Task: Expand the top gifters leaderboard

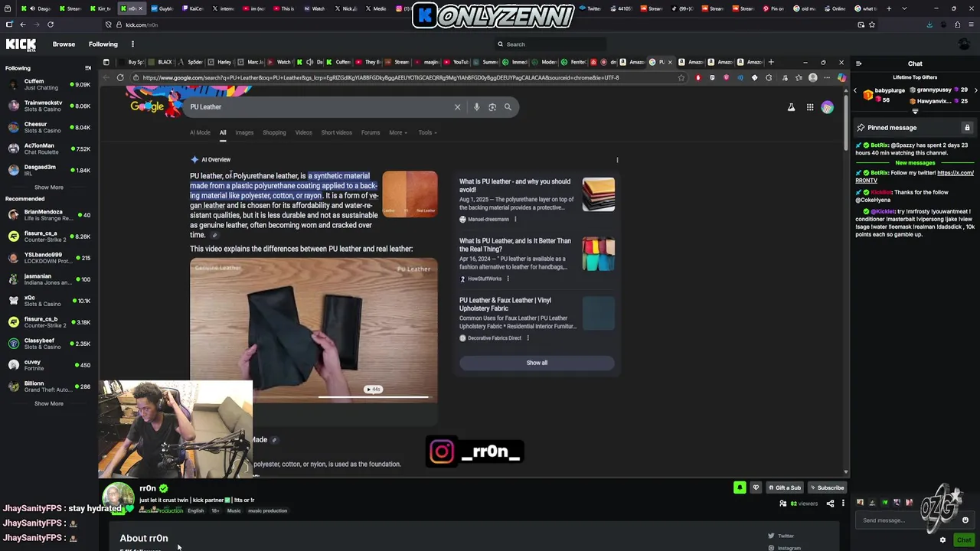Action: tap(915, 112)
